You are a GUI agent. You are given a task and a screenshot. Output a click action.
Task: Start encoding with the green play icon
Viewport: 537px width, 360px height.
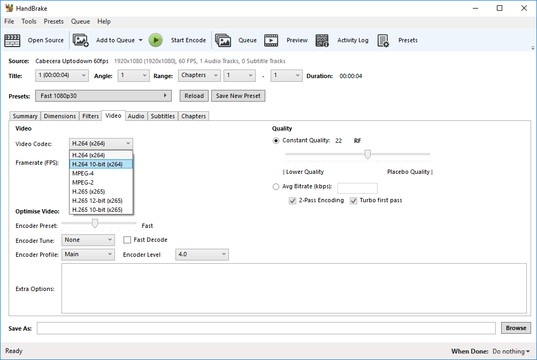155,40
